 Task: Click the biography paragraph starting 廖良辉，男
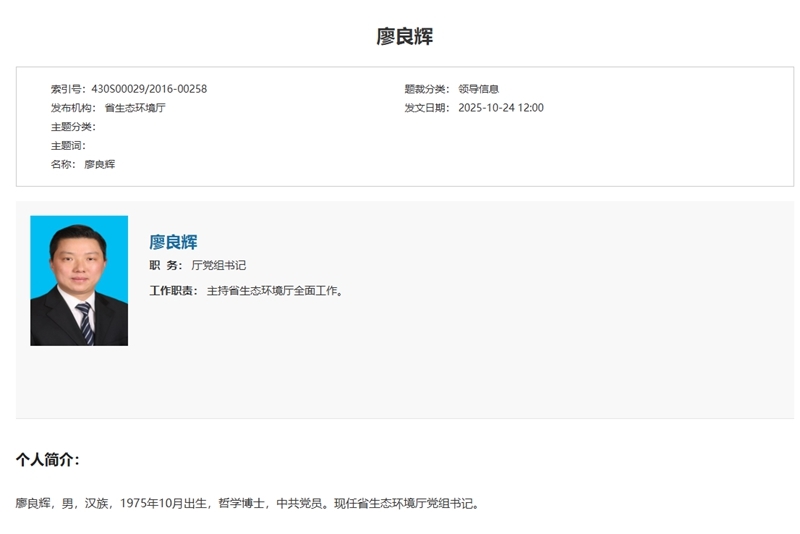(249, 503)
